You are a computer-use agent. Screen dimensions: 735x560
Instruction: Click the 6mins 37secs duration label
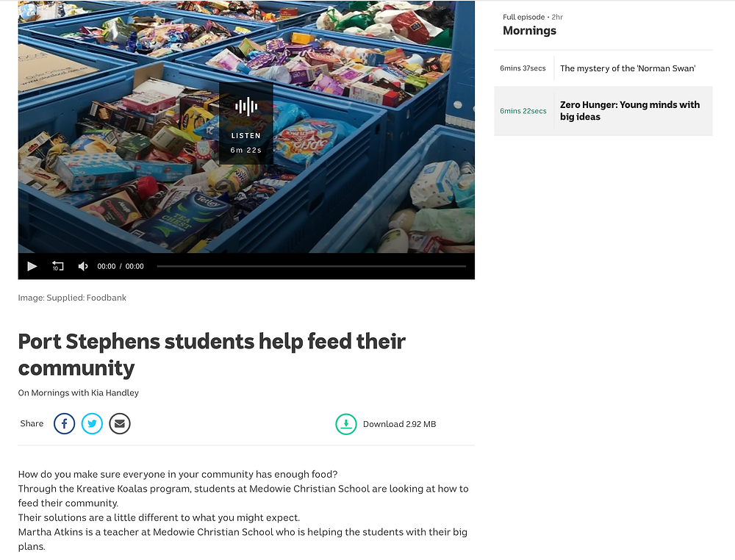[523, 68]
